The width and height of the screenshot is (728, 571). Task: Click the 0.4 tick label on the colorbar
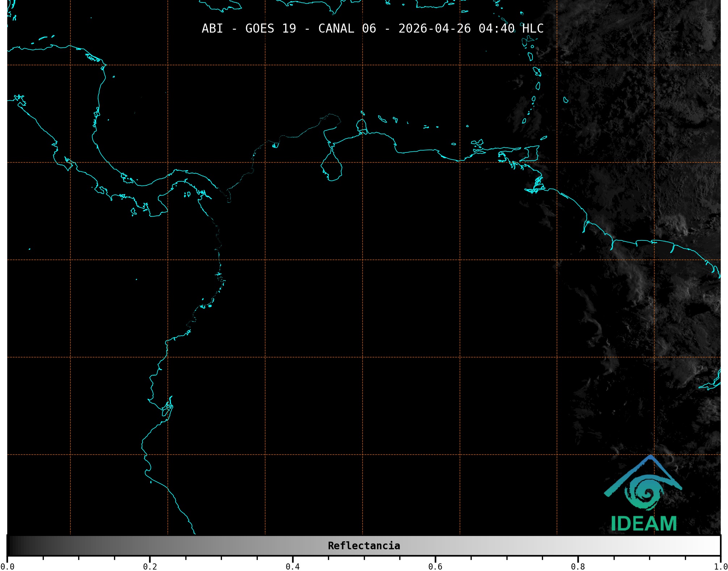pyautogui.click(x=293, y=567)
